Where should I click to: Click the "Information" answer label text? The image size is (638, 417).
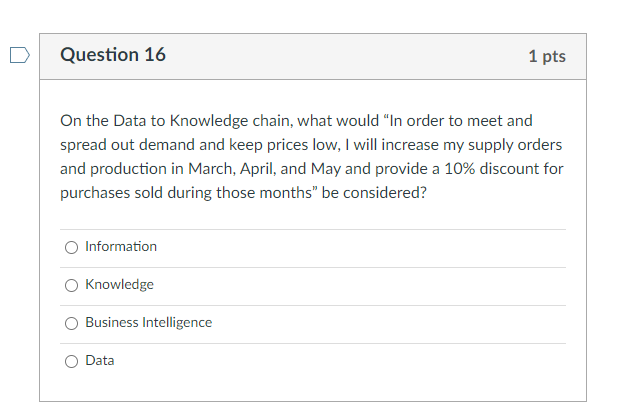[x=121, y=246]
